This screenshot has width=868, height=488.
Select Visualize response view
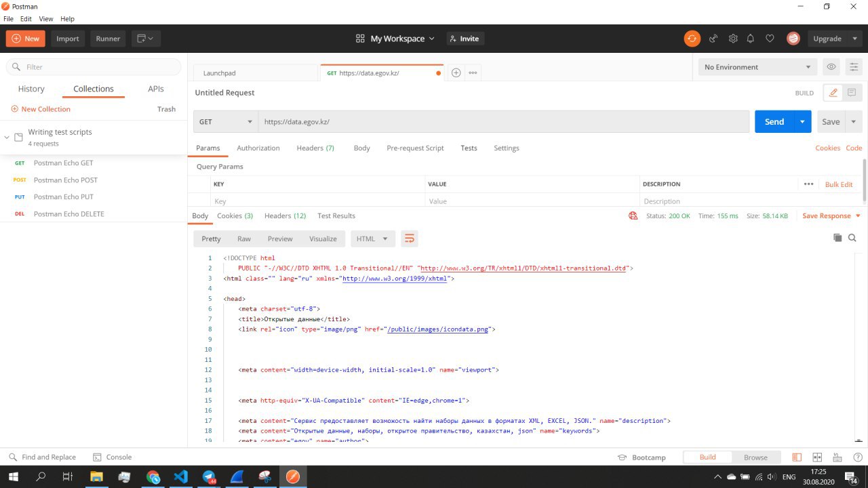pos(323,239)
